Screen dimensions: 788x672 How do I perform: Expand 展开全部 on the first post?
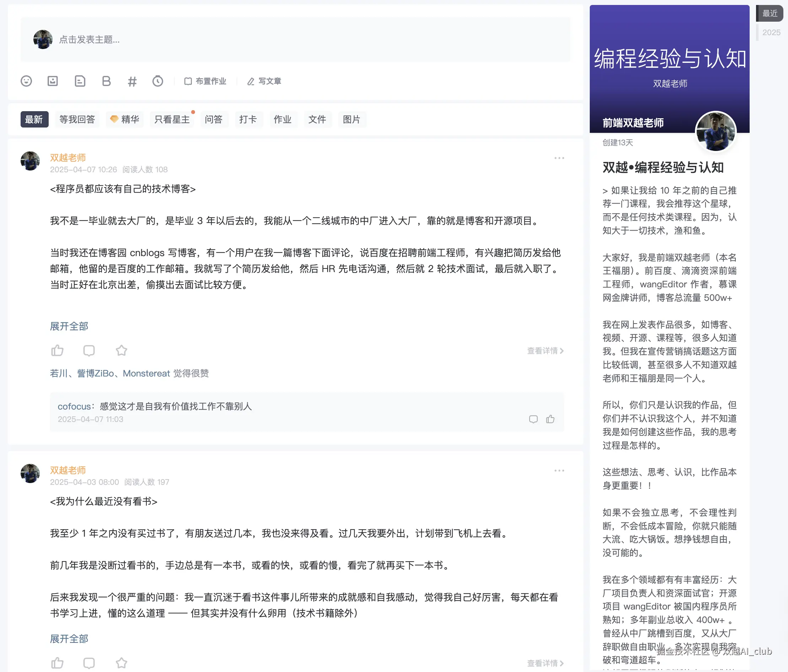[x=69, y=326]
